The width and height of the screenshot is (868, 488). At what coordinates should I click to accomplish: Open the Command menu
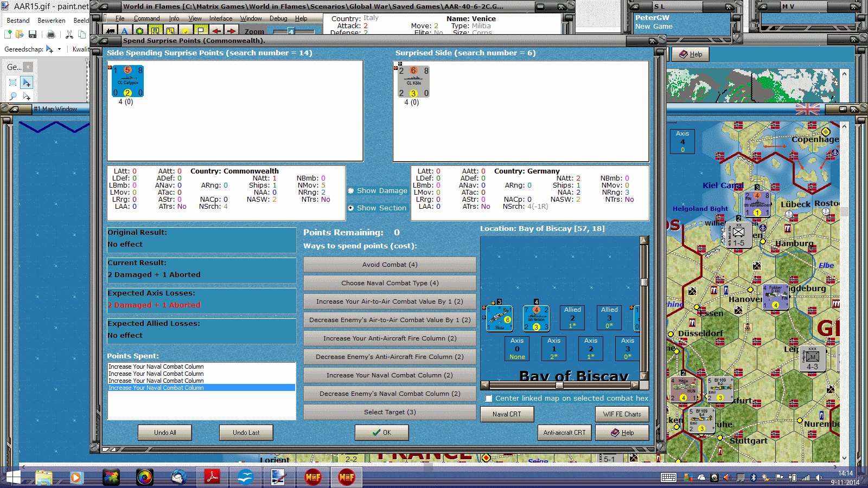tap(146, 18)
